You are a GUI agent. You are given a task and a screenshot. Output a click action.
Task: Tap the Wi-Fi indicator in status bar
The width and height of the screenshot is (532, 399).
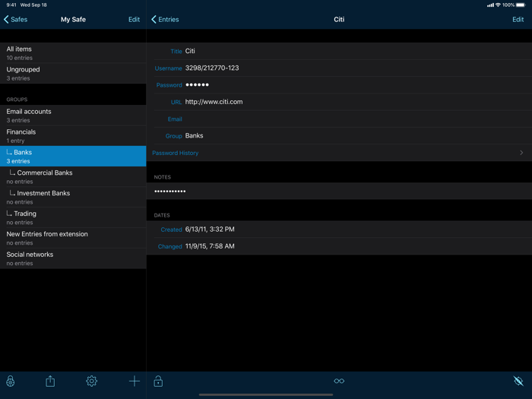[x=498, y=5]
